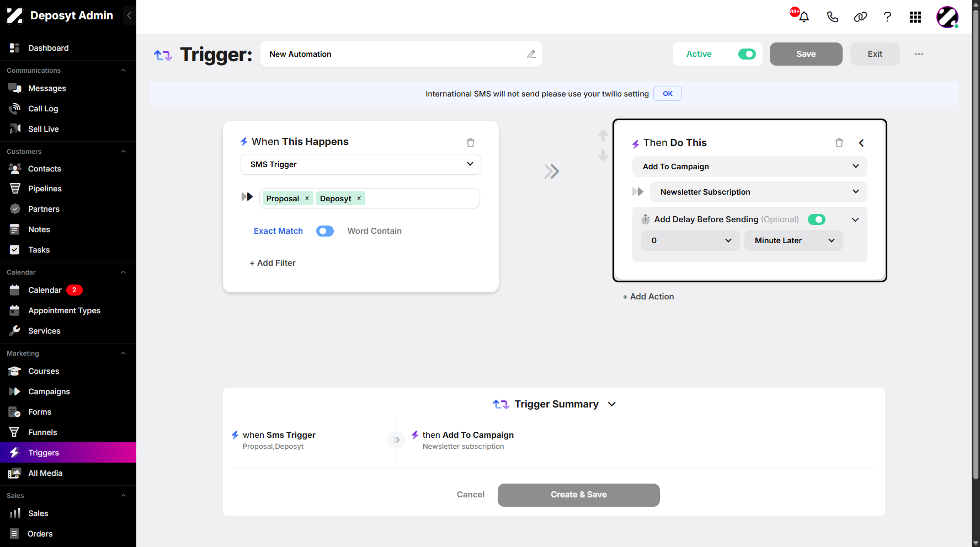Image resolution: width=980 pixels, height=547 pixels.
Task: Open more options ellipsis menu
Action: click(919, 54)
